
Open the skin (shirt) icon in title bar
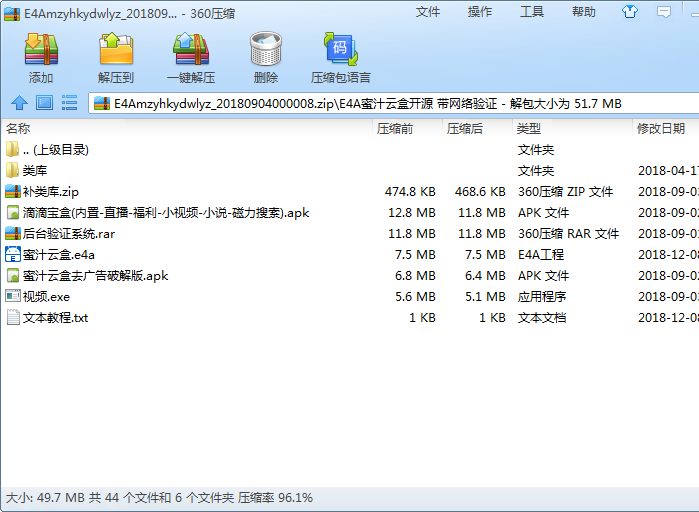click(x=630, y=12)
